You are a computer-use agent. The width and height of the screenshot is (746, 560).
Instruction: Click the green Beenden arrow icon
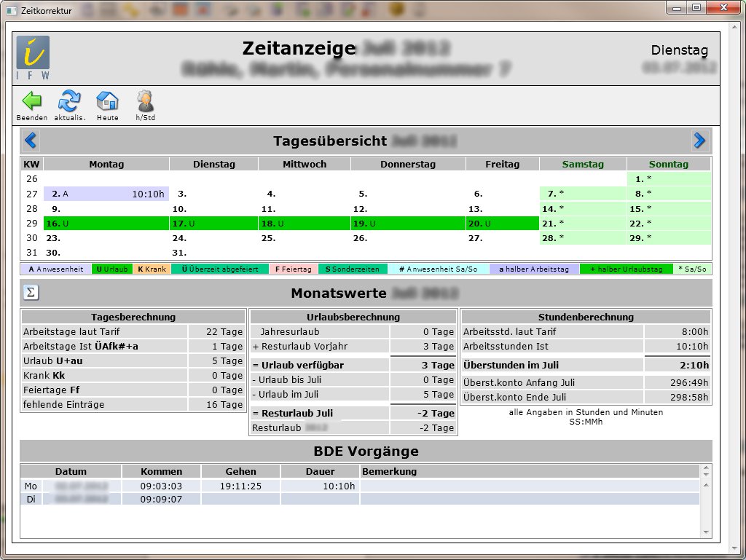pos(31,101)
